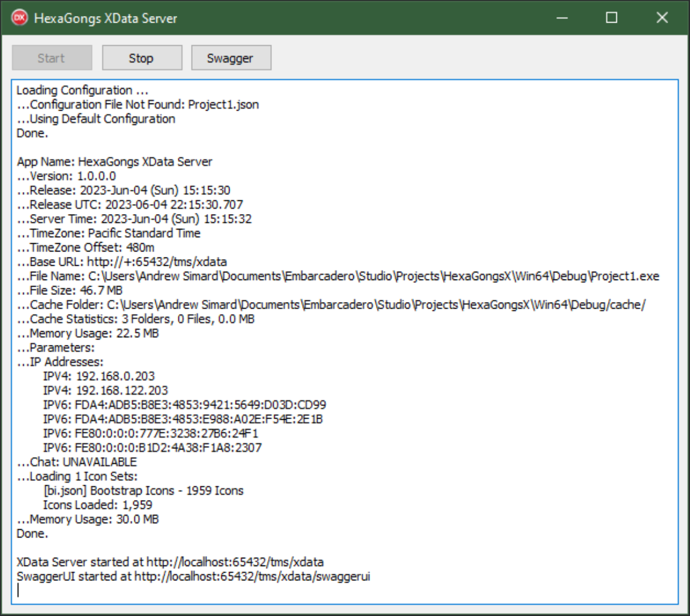Viewport: 690px width, 616px height.
Task: Minimize the HexaGongs XData Server window
Action: tap(562, 18)
